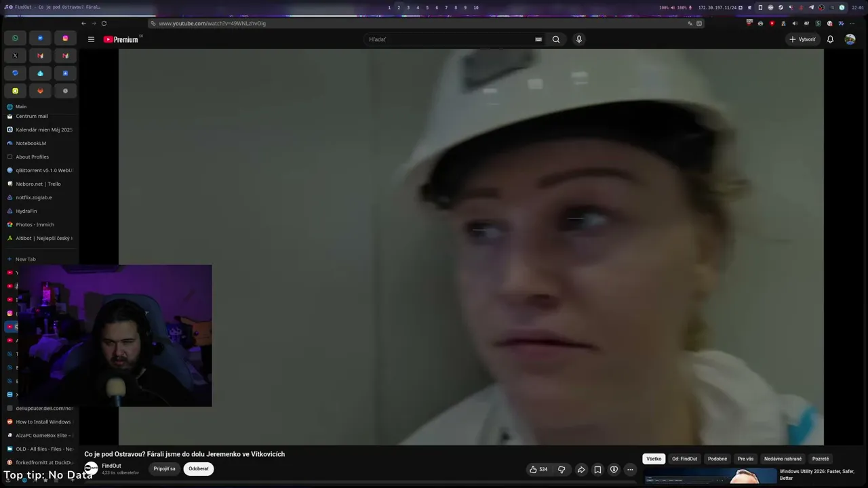Image resolution: width=868 pixels, height=488 pixels.
Task: Open the YouTube account avatar menu
Action: [x=850, y=39]
